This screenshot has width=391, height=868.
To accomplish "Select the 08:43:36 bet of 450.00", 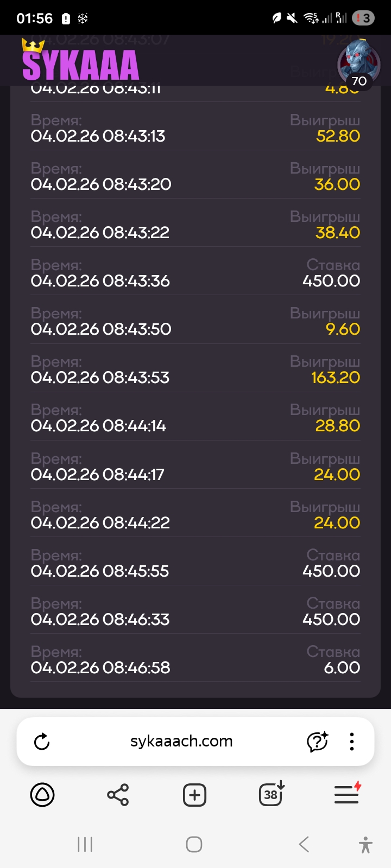I will (195, 273).
